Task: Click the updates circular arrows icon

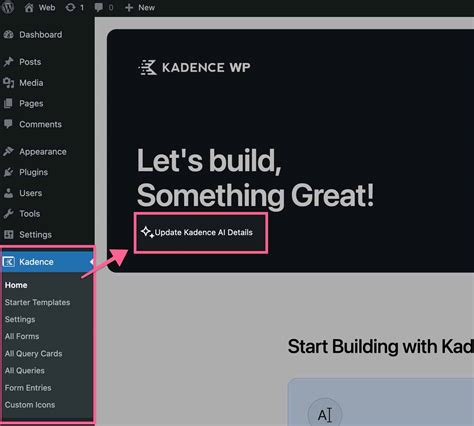Action: click(70, 7)
